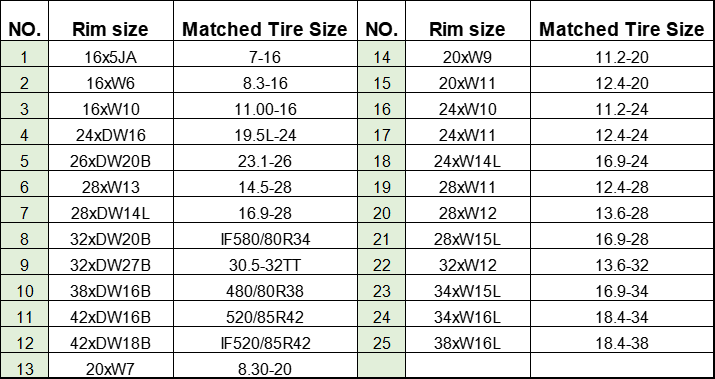Click the first NO. column header
Image resolution: width=715 pixels, height=379 pixels.
click(x=24, y=21)
